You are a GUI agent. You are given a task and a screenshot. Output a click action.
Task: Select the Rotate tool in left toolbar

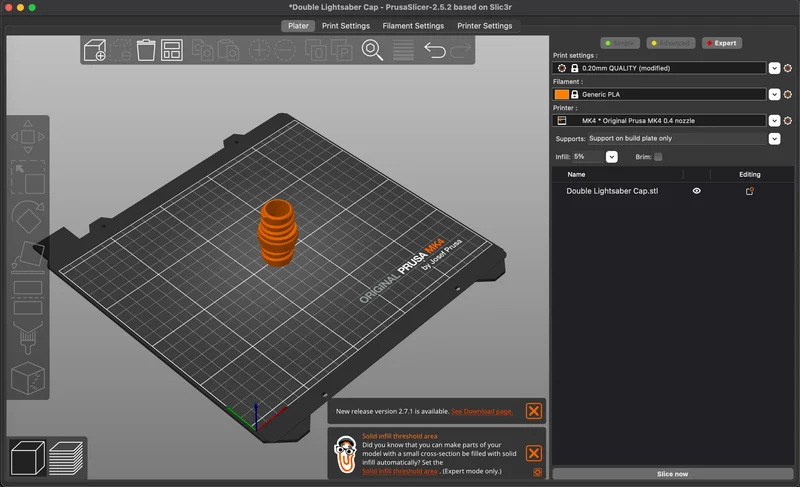click(x=28, y=217)
